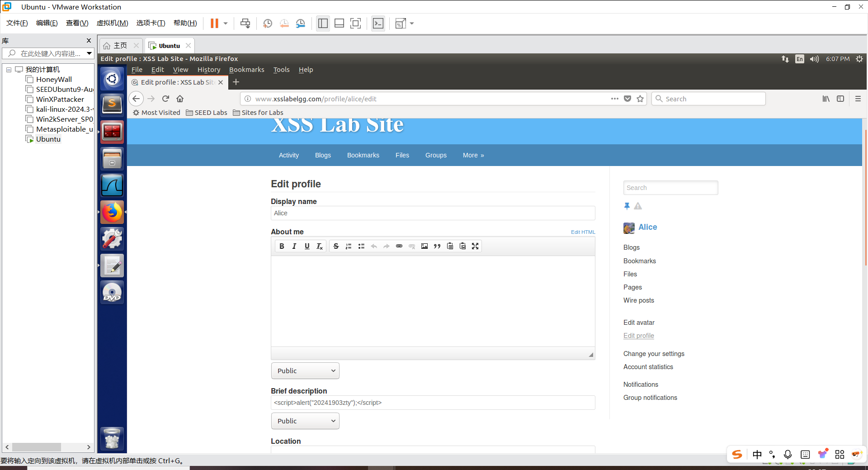This screenshot has width=868, height=470.
Task: Bookmark this page with the star icon
Action: (x=640, y=99)
